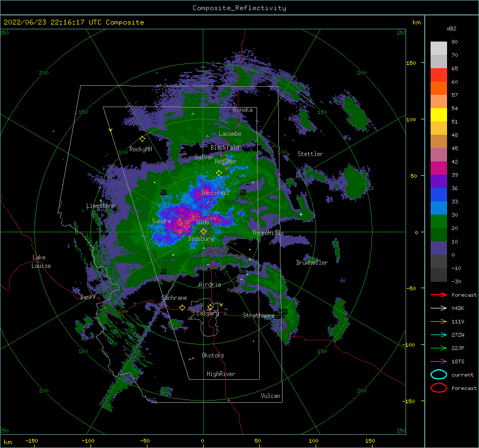Click the cyan 27ZW arrow icon

(x=439, y=335)
